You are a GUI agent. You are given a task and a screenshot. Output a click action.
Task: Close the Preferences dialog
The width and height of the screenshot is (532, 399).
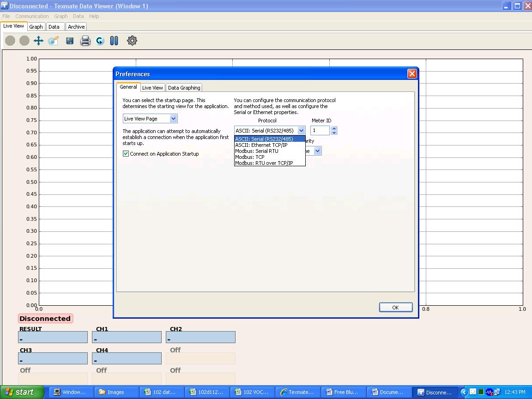(412, 73)
